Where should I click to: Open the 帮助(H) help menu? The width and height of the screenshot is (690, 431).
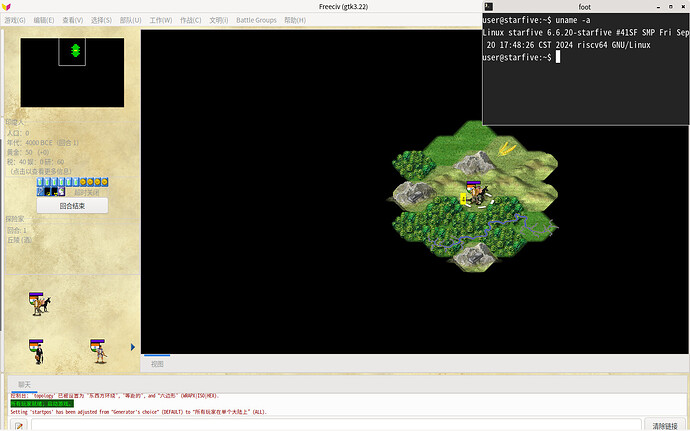[x=295, y=20]
